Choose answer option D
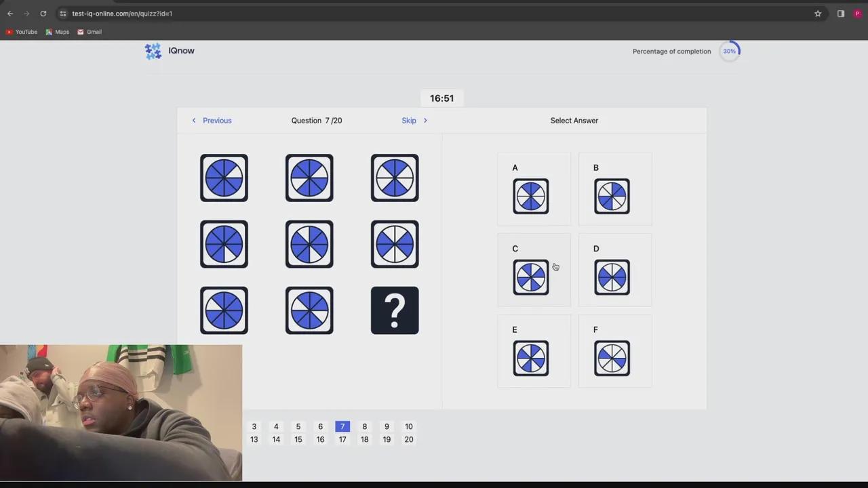Image resolution: width=868 pixels, height=488 pixels. pos(615,270)
